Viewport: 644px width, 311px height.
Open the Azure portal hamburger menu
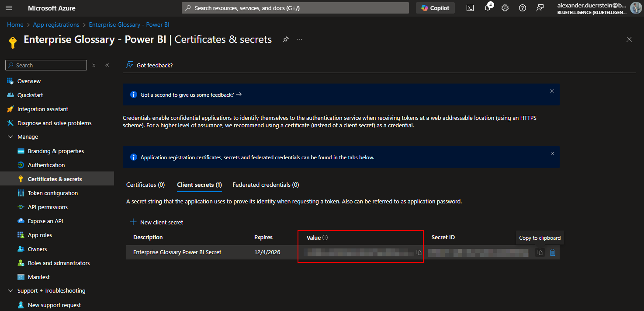click(x=9, y=8)
